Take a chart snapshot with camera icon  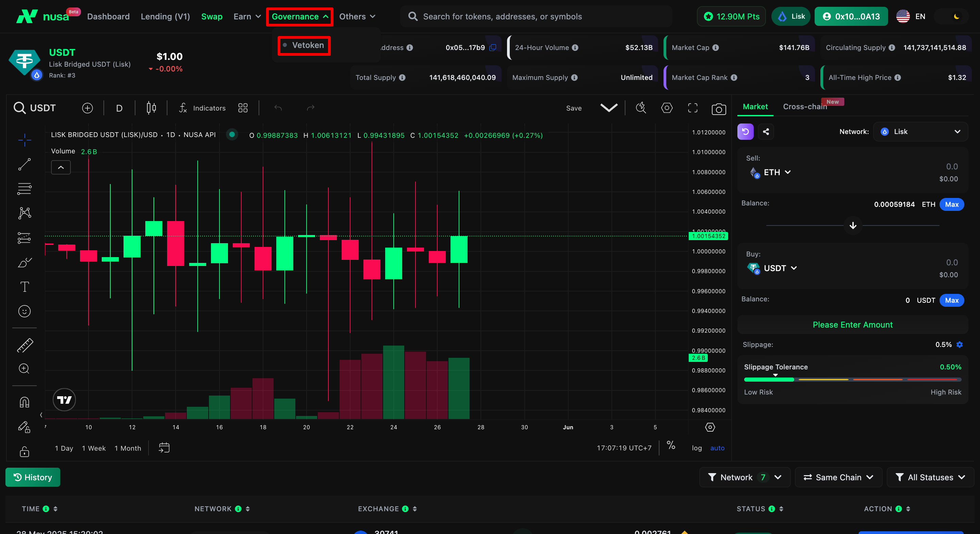(x=718, y=109)
